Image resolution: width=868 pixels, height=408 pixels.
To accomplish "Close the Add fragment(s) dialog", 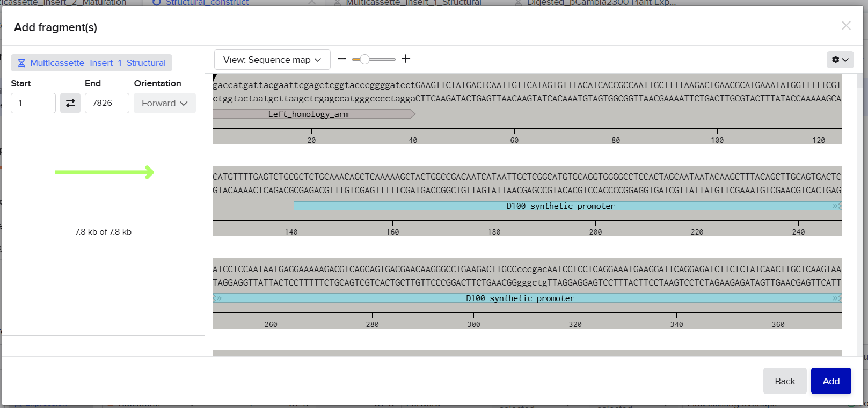I will (846, 26).
